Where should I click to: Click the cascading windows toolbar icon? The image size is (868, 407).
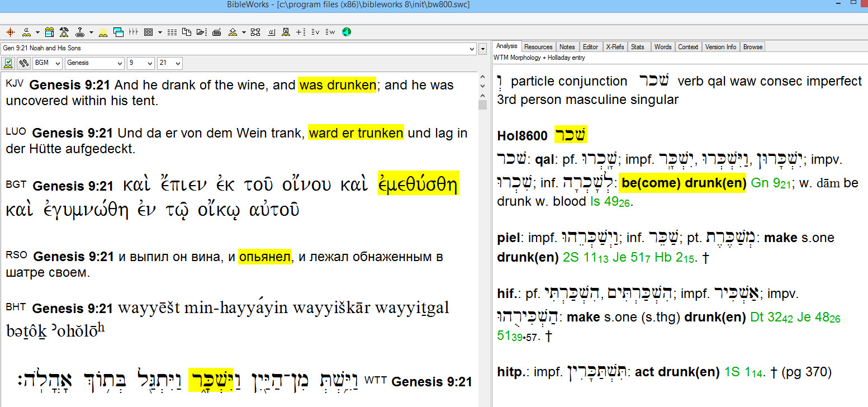tap(118, 32)
